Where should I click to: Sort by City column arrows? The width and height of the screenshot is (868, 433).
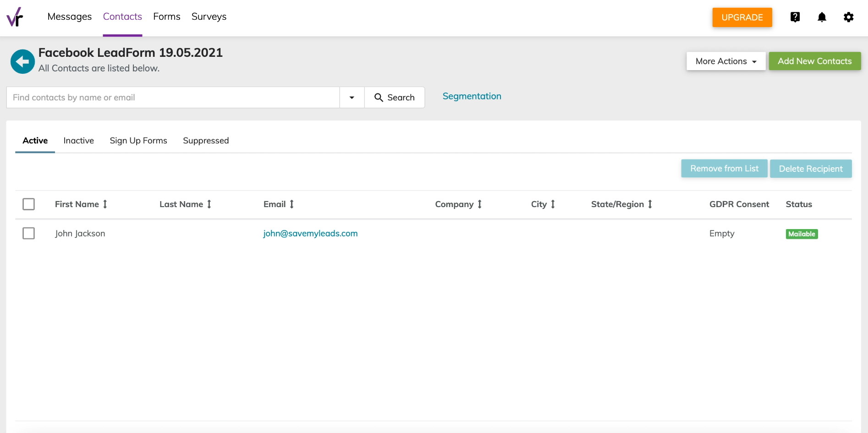(x=553, y=204)
